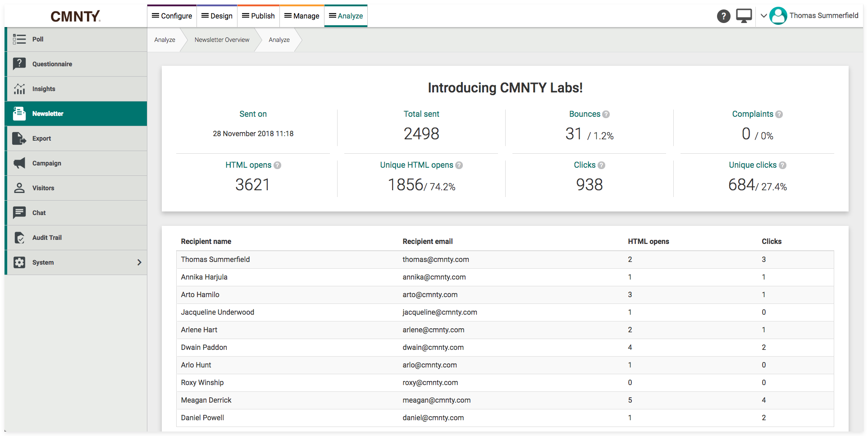
Task: Open the Audit Trail sidebar label
Action: (47, 238)
